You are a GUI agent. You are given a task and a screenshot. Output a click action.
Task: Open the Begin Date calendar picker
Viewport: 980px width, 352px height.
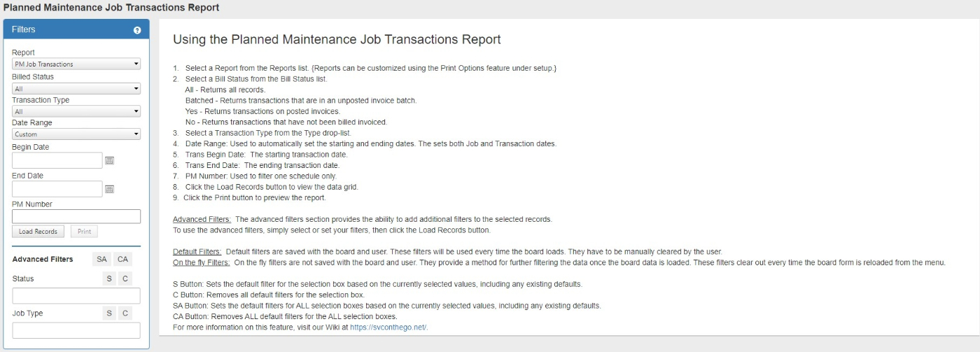[x=109, y=160]
